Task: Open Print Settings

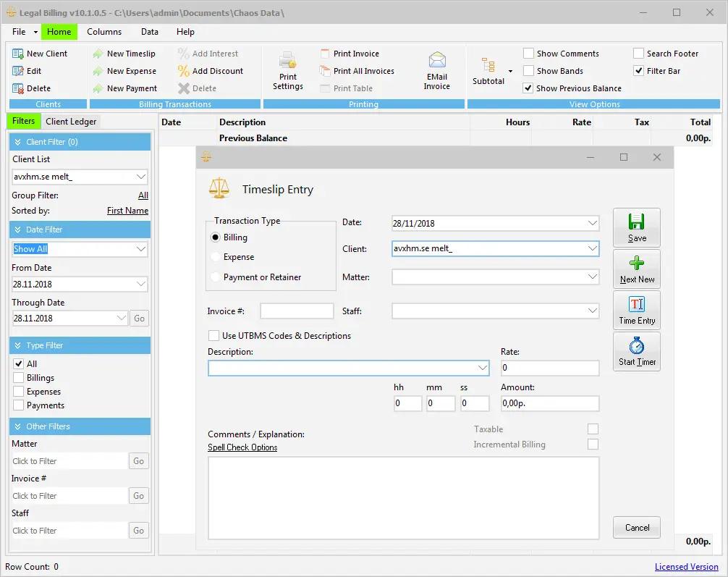Action: 288,71
